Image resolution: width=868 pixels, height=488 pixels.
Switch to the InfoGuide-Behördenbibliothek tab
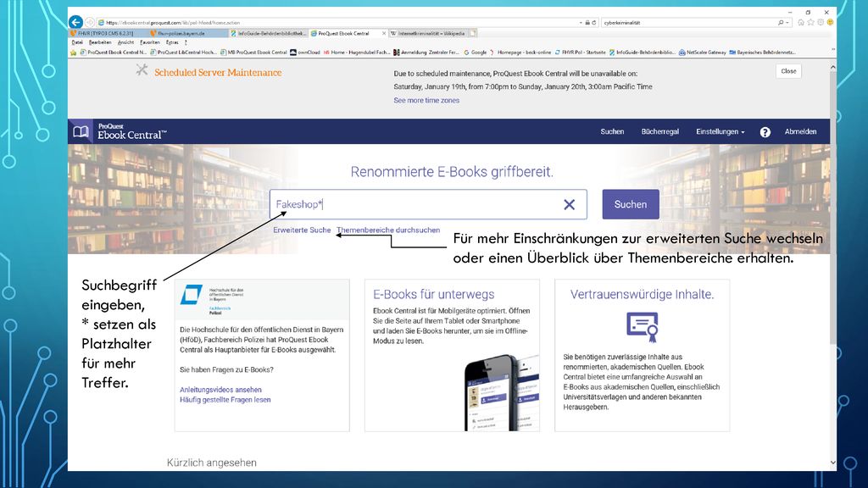pos(269,33)
